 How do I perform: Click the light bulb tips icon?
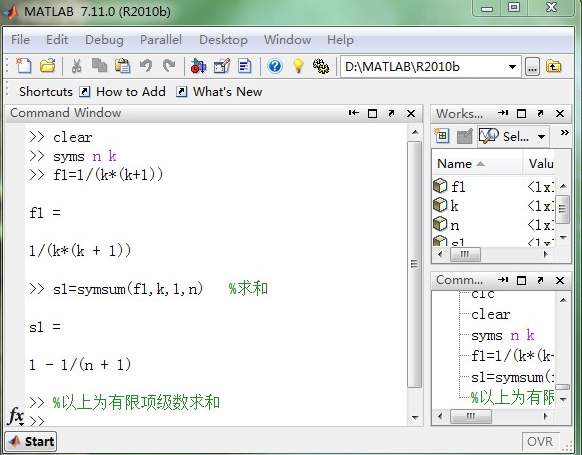point(298,66)
